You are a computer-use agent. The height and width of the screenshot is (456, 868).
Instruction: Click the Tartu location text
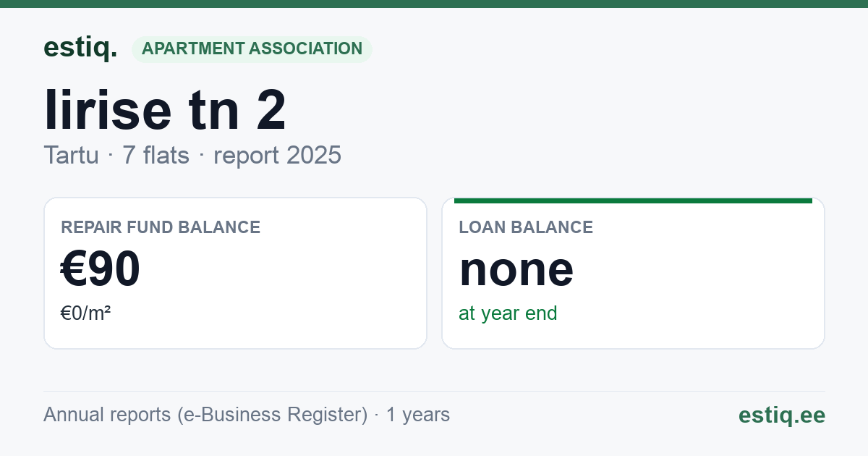(x=71, y=155)
